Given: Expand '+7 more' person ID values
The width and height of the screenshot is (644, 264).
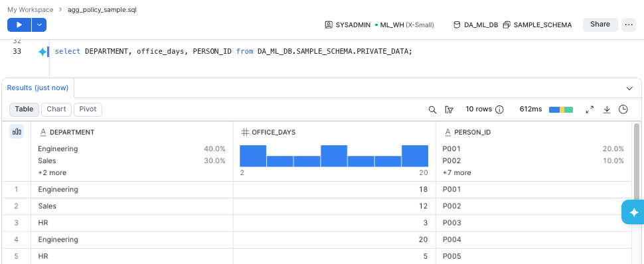Looking at the screenshot, I should click(x=457, y=173).
